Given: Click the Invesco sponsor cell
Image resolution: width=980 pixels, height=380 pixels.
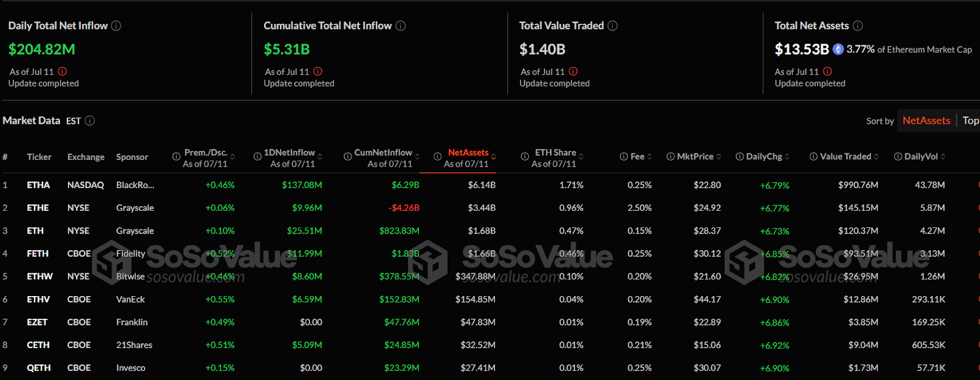Looking at the screenshot, I should coord(131,368).
